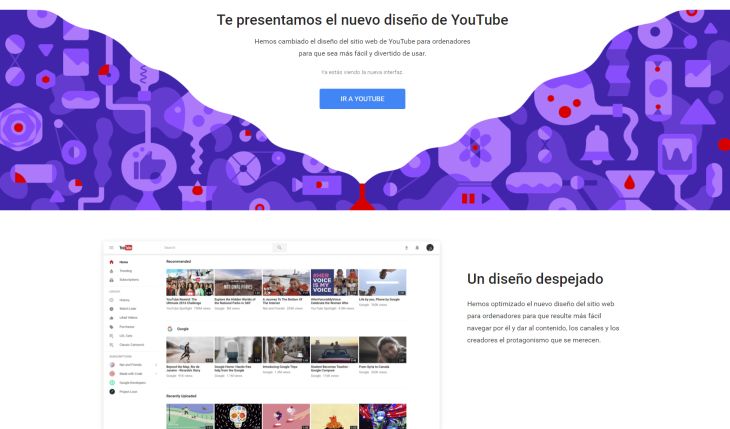Select the Google Developers channel avatar
Image resolution: width=730 pixels, height=429 pixels.
coord(112,382)
